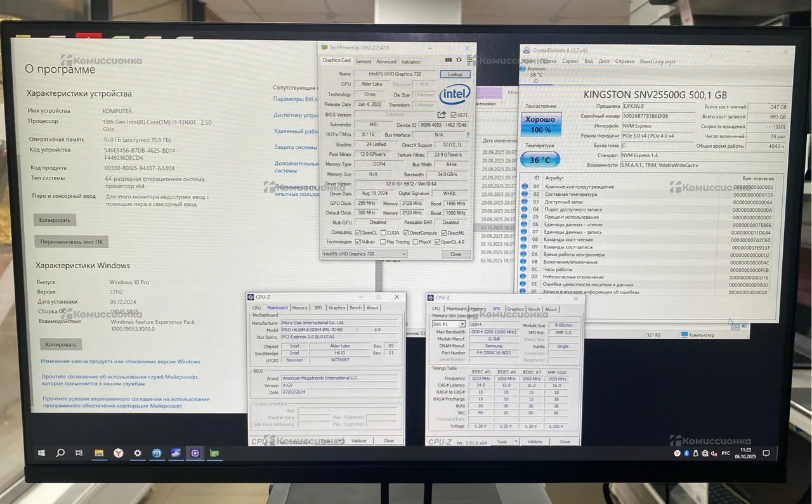Open the GPU-Z hamburger menu icon
812x504 pixels.
click(469, 60)
